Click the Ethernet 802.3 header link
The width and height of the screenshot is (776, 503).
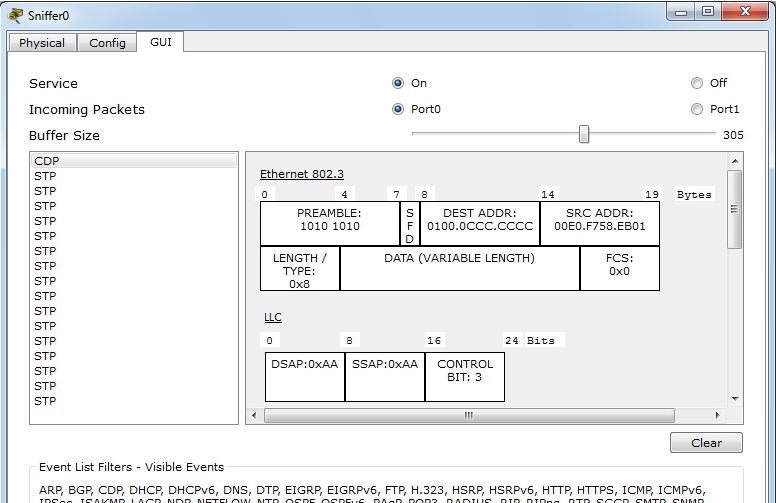(x=301, y=174)
